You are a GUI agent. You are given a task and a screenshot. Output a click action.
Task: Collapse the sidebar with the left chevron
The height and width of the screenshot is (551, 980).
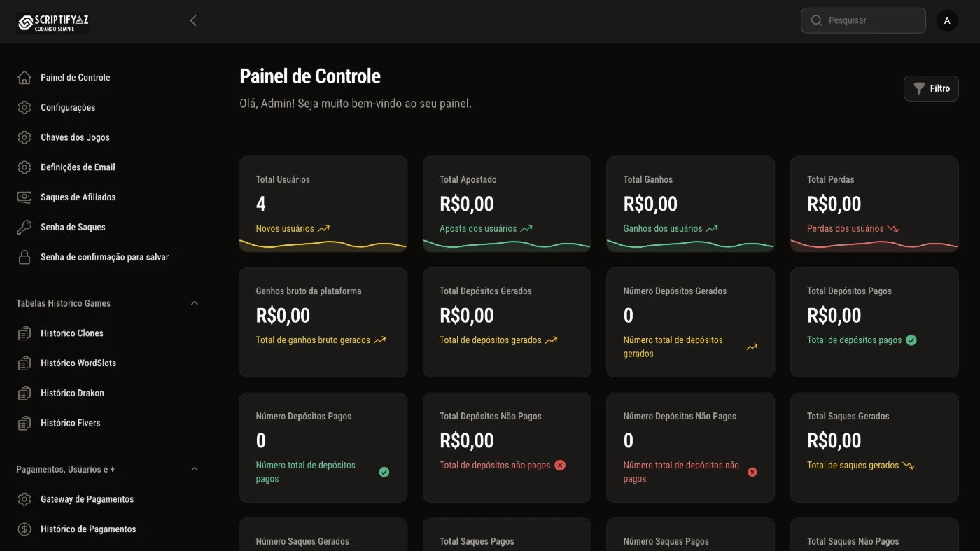pos(193,20)
